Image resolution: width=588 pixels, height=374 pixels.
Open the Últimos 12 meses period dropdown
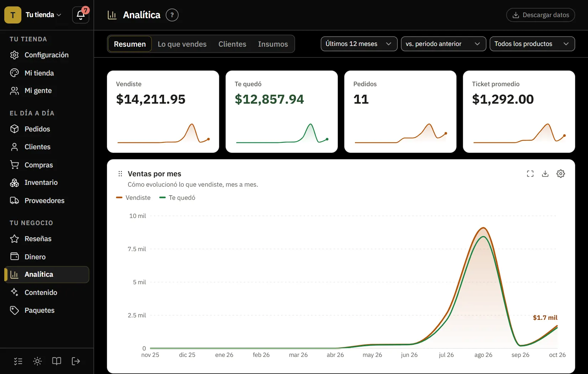tap(359, 44)
